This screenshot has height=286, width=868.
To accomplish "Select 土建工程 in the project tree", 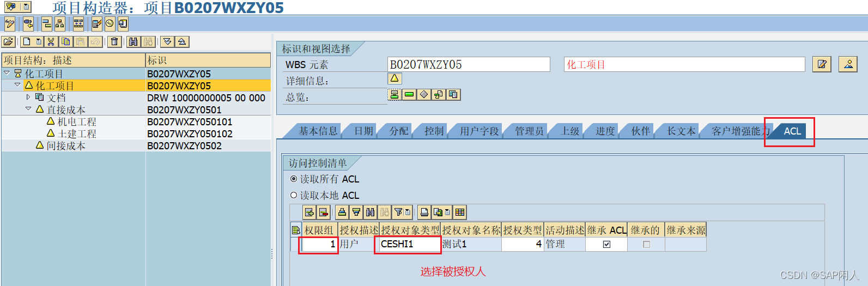I will tap(77, 133).
